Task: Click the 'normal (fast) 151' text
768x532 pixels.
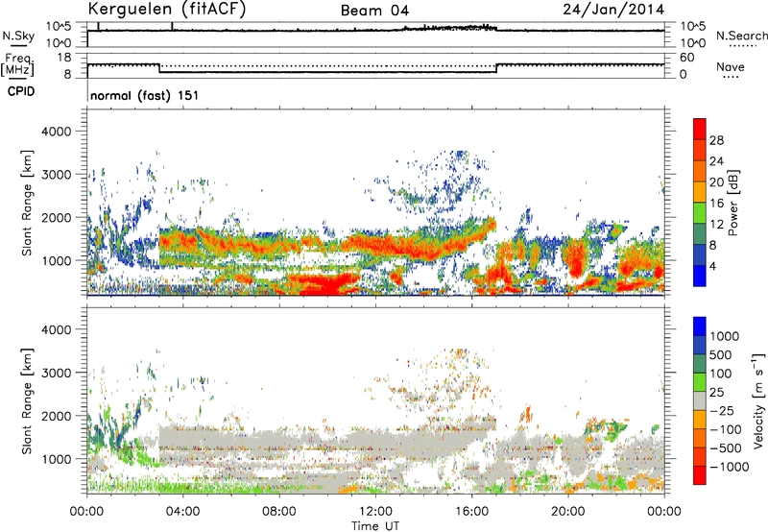Action: coord(145,95)
